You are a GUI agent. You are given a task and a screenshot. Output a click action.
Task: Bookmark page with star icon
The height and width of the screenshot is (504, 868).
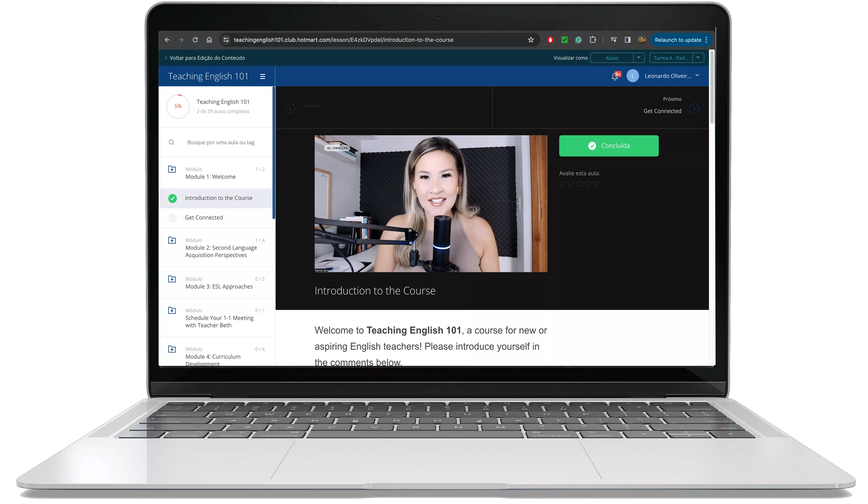click(531, 40)
